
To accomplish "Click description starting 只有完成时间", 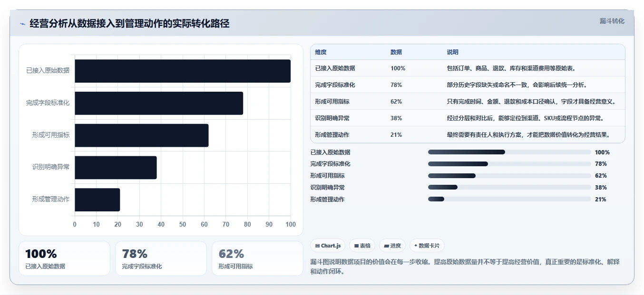I will coord(531,102).
